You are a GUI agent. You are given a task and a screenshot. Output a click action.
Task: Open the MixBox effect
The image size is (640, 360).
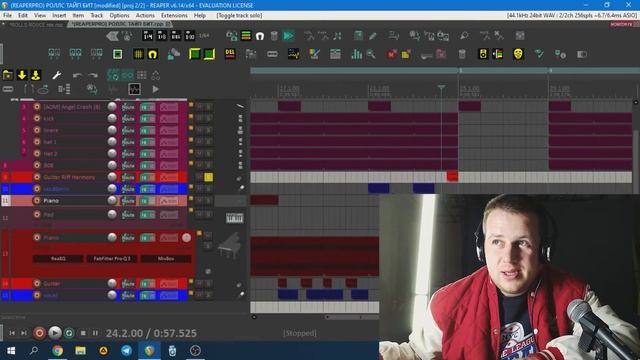click(166, 259)
